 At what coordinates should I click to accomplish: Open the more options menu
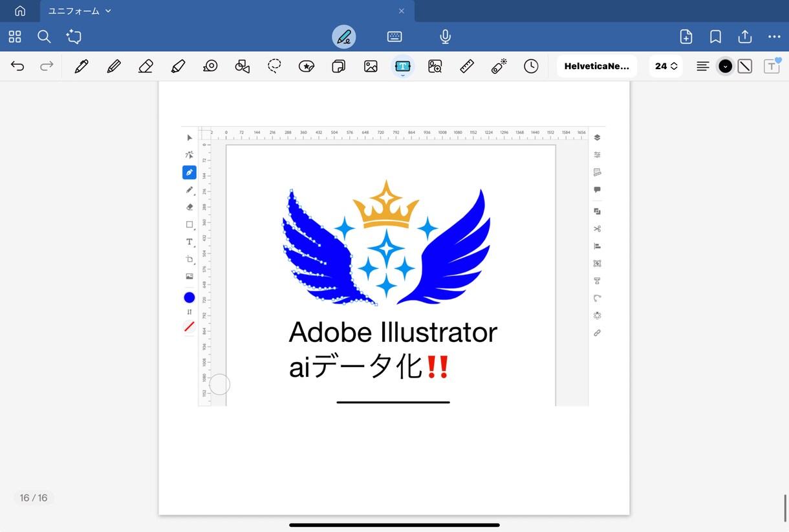tap(774, 37)
